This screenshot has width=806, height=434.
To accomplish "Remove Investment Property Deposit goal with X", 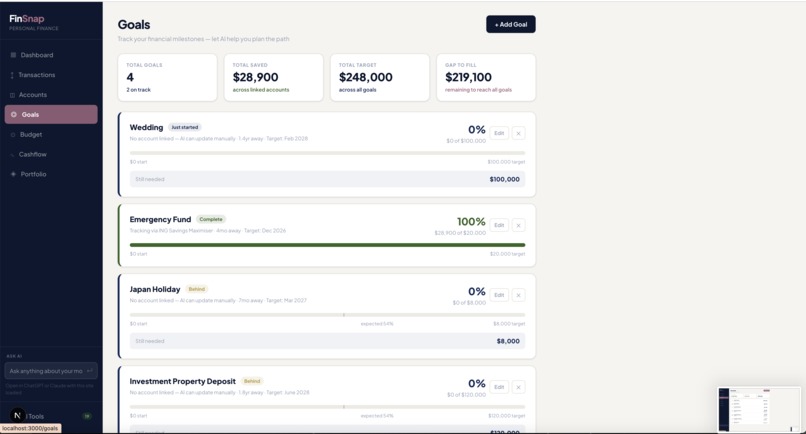I will coord(519,387).
